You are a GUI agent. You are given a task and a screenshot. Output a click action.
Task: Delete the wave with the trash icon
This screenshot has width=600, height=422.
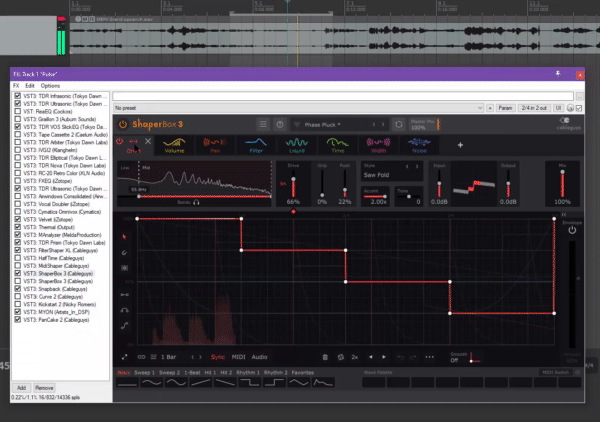click(325, 357)
